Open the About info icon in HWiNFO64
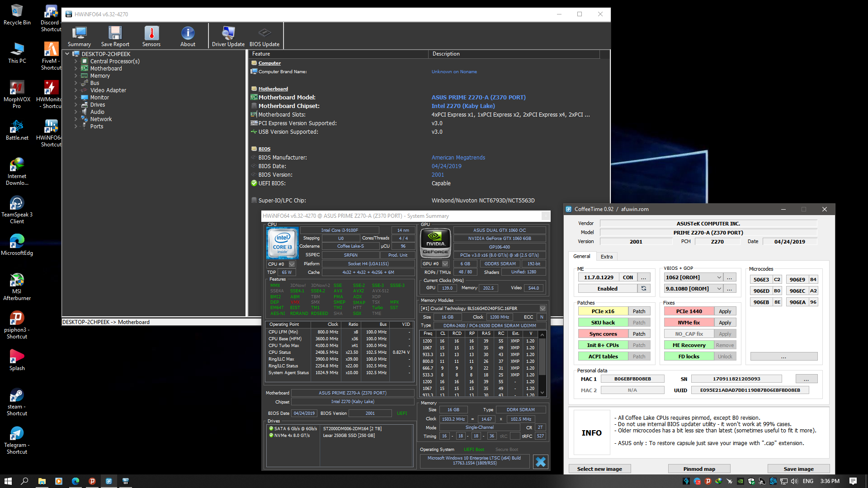The image size is (868, 488). pos(188,36)
